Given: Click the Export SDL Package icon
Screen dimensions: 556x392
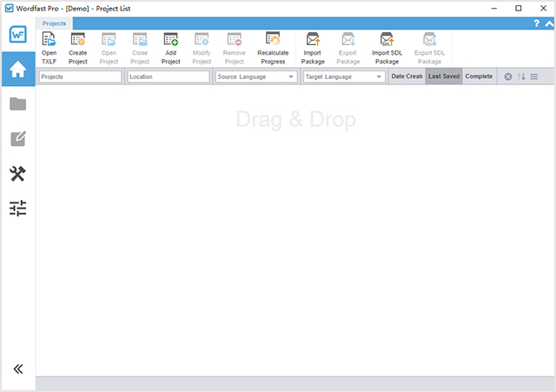Looking at the screenshot, I should tap(429, 39).
